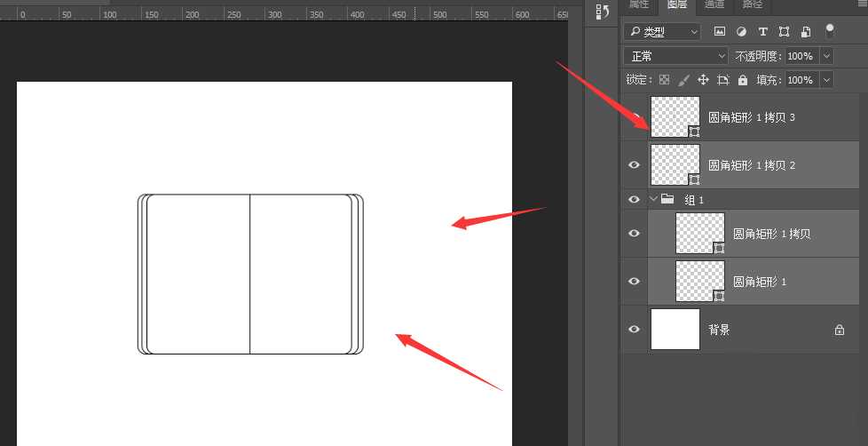
Task: Open the 类型 filter type dropdown
Action: [x=663, y=32]
